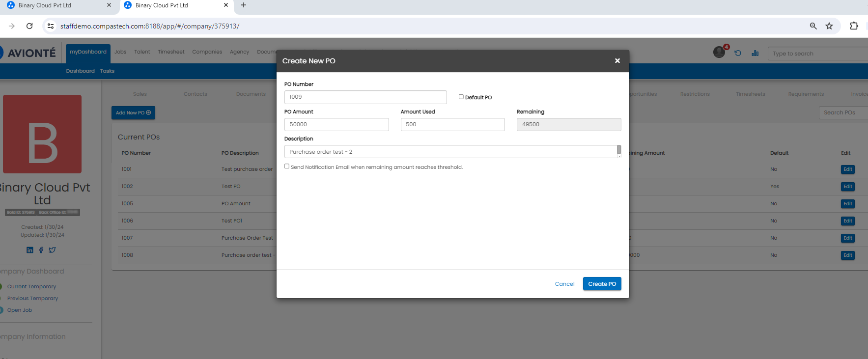Bookmark this page with star icon
This screenshot has height=359, width=868.
[829, 26]
